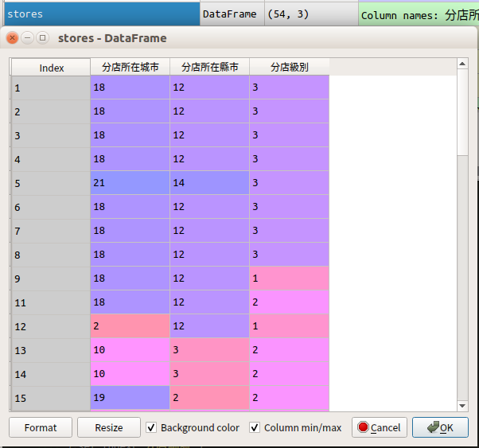The width and height of the screenshot is (479, 448).
Task: Click the DataFrame type cell of stores
Action: (x=232, y=14)
